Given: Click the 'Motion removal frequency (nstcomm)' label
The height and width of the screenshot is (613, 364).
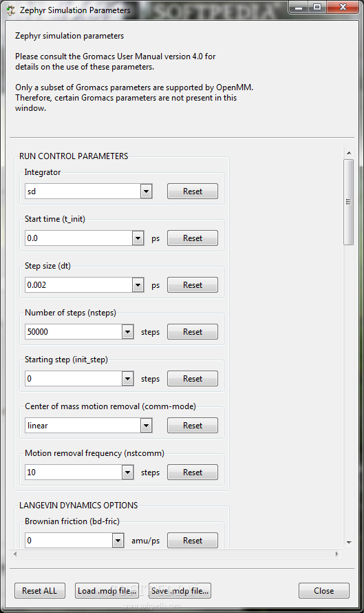Looking at the screenshot, I should click(94, 453).
